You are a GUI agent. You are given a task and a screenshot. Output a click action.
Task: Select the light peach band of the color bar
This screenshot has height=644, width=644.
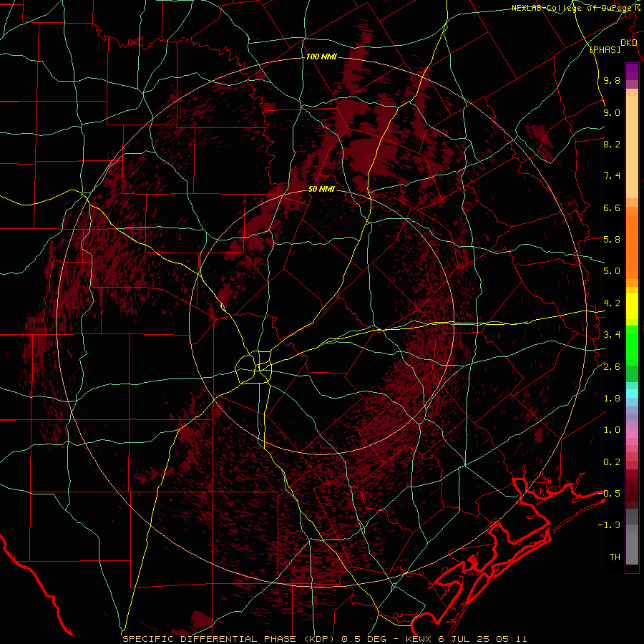tap(632, 148)
